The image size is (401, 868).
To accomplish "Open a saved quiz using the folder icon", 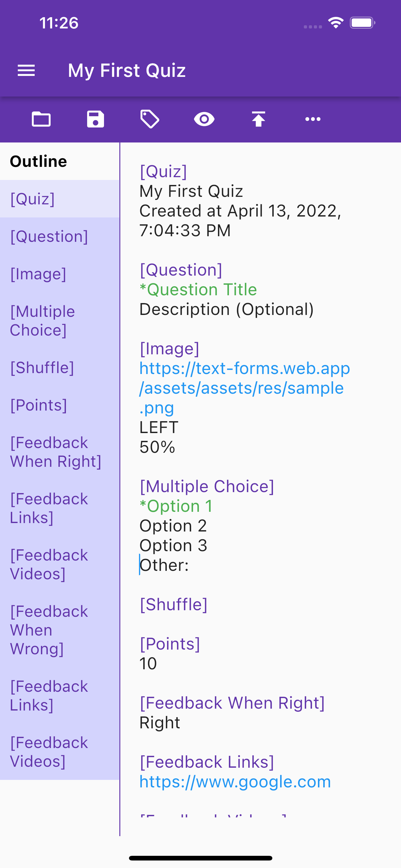I will pyautogui.click(x=41, y=119).
